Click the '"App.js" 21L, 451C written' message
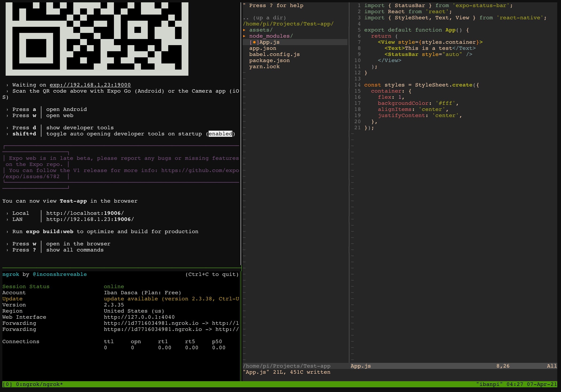This screenshot has width=561, height=392. 286,372
